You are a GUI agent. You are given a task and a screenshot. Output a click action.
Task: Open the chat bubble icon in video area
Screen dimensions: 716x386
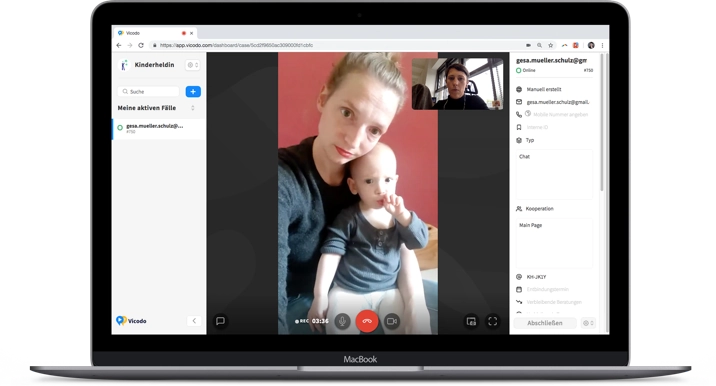point(220,321)
